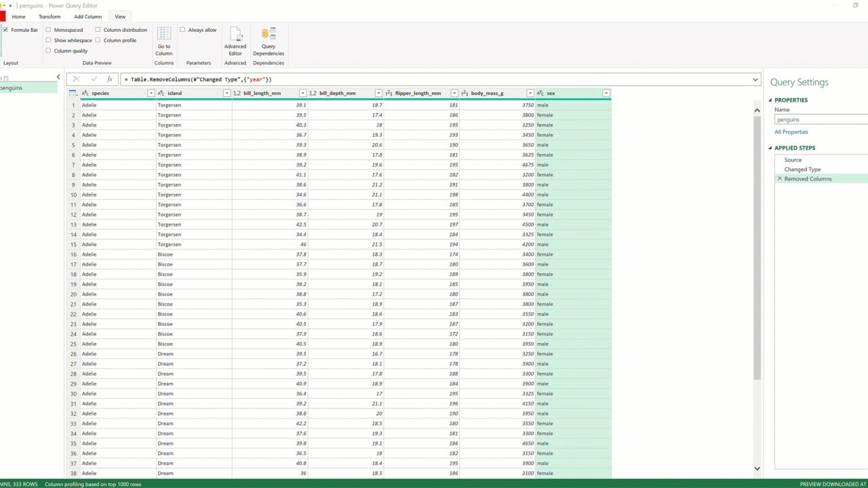868x488 pixels.
Task: Click the species column data type icon
Action: tap(85, 94)
